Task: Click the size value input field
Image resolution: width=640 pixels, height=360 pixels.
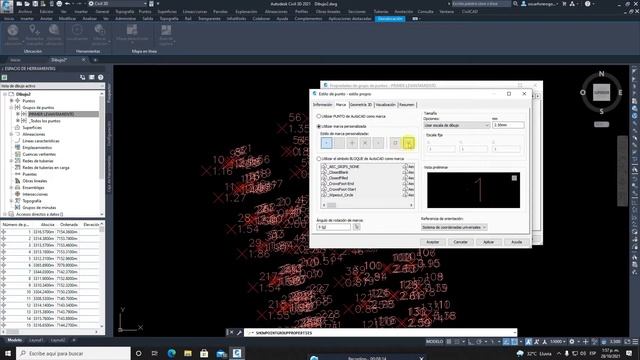Action: tap(508, 125)
